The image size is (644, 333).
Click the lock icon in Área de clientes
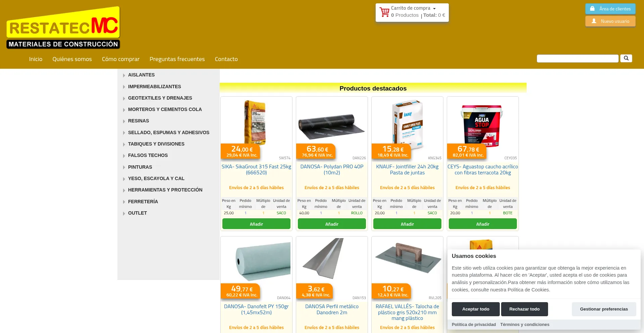click(592, 9)
